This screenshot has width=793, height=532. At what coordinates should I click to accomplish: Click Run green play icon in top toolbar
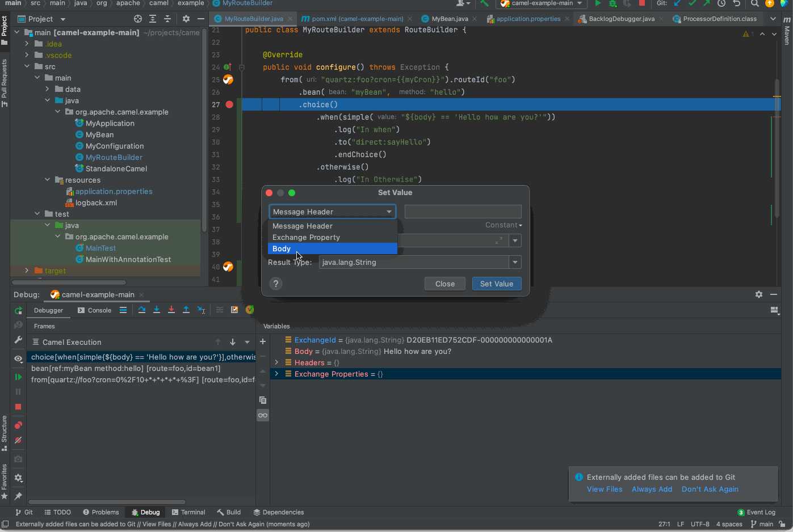(597, 3)
